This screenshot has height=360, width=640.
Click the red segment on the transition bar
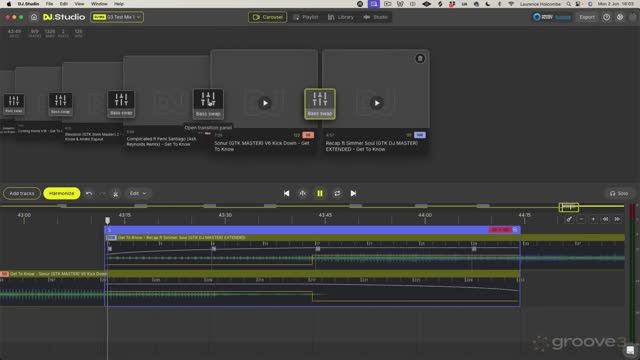click(500, 230)
